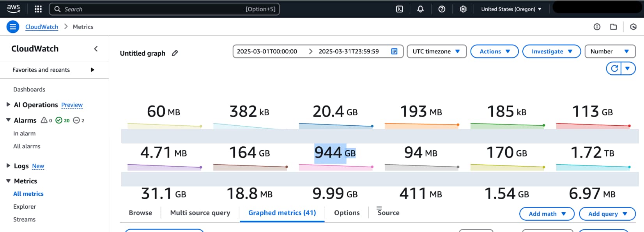Click the 164 GB metric value

[x=249, y=153]
